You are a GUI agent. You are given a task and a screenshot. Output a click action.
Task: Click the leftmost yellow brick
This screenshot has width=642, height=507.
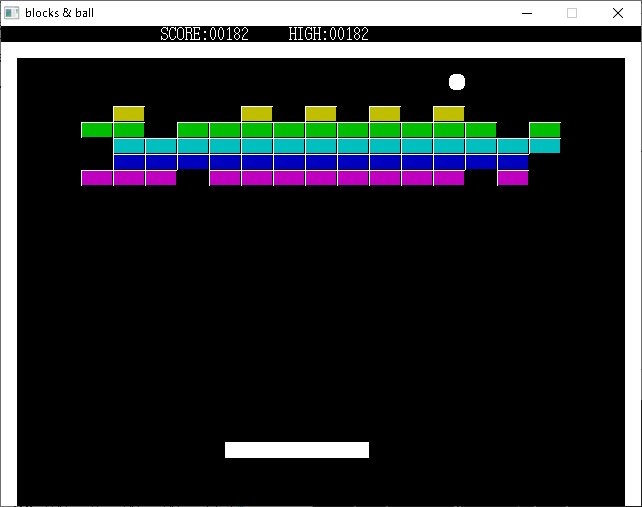[x=129, y=114]
